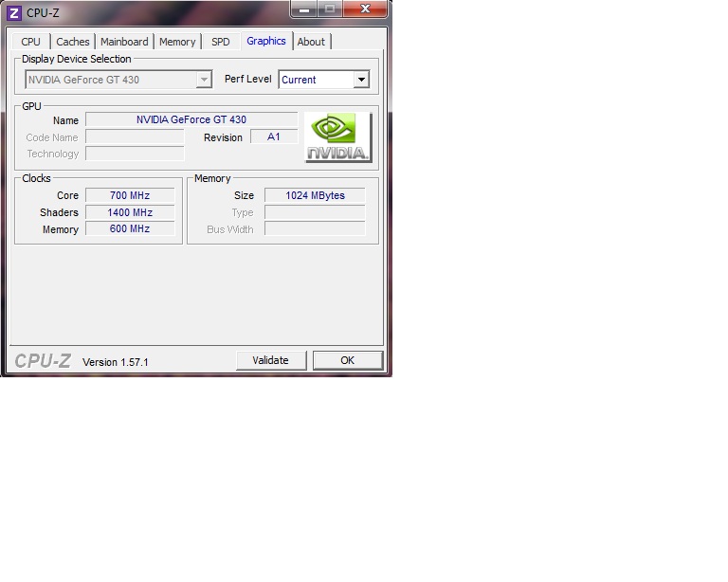Image resolution: width=728 pixels, height=582 pixels.
Task: Click the empty Code Name field
Action: [x=135, y=136]
